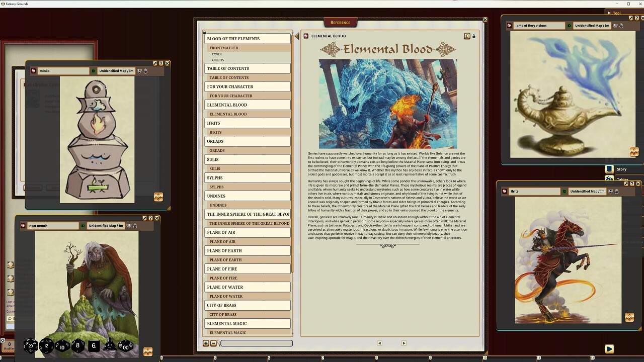This screenshot has height=362, width=644.
Task: Click the lock icon on the Elemental Blood header
Action: pos(473,36)
